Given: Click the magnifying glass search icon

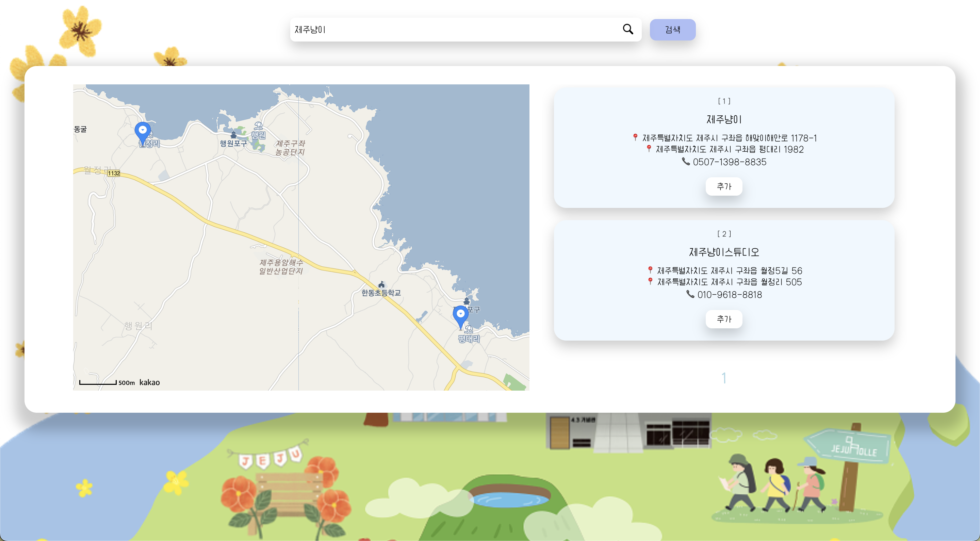Looking at the screenshot, I should [x=628, y=29].
